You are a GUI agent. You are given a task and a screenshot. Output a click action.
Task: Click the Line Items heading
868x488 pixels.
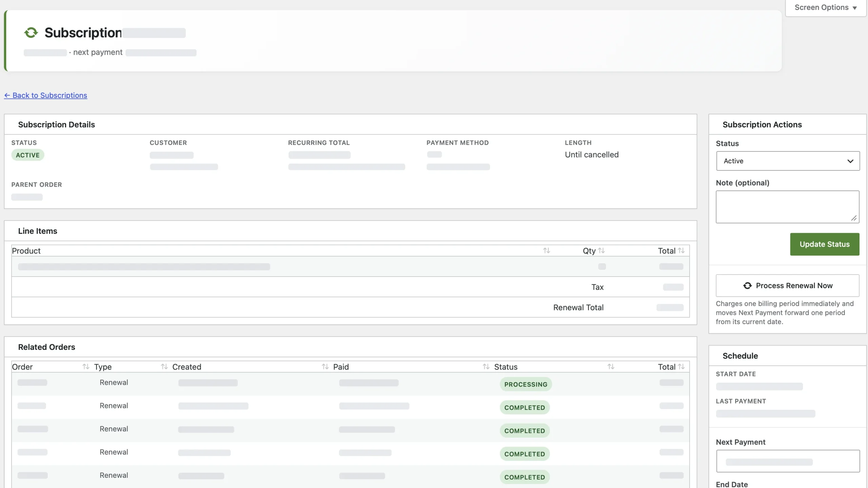[38, 231]
